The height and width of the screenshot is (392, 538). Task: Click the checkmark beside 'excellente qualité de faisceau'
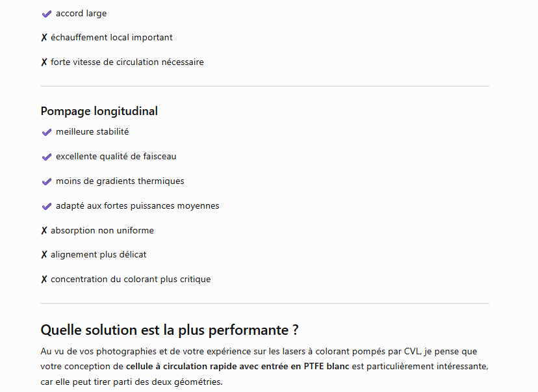point(47,157)
